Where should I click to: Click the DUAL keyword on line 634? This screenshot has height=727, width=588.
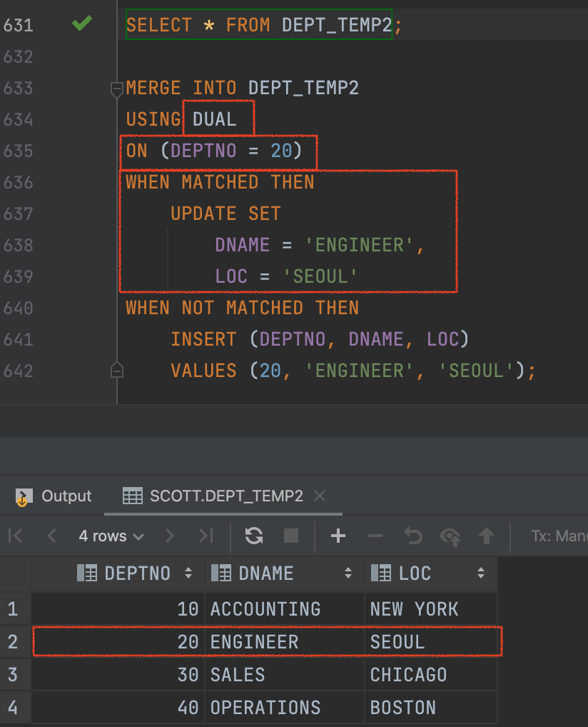tap(215, 120)
